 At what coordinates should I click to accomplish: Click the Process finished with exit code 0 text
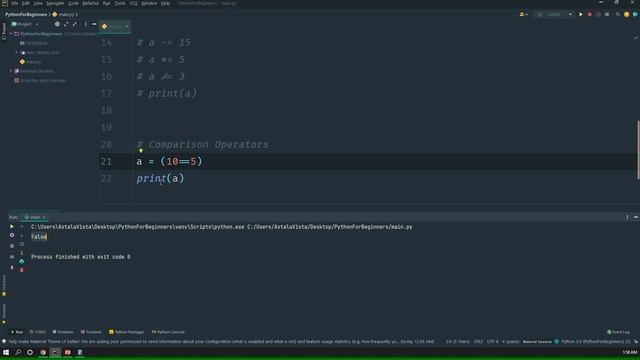[81, 257]
